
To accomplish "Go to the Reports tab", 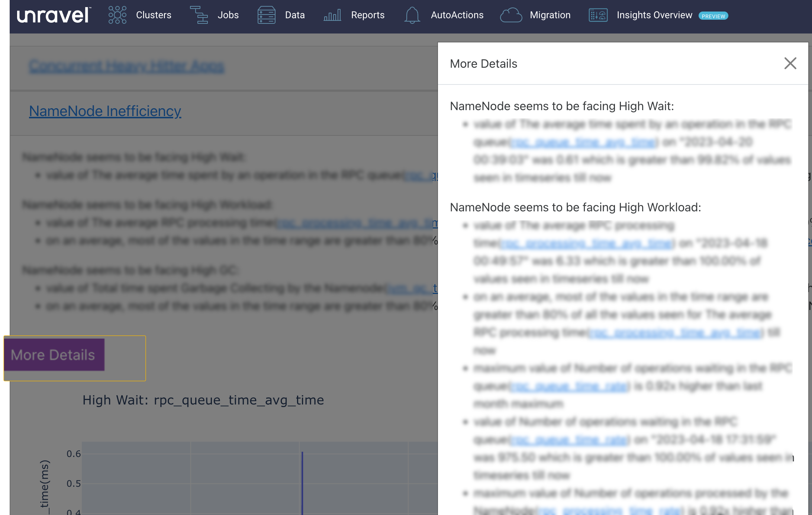I will [367, 15].
